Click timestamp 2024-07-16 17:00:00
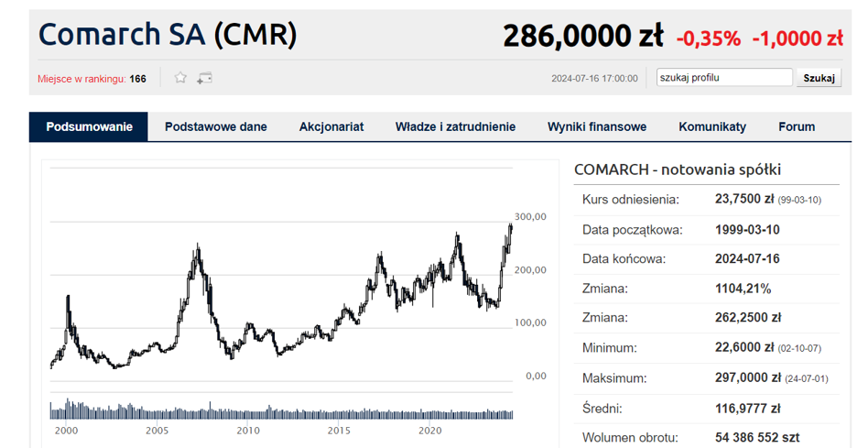The image size is (868, 448). pos(594,79)
